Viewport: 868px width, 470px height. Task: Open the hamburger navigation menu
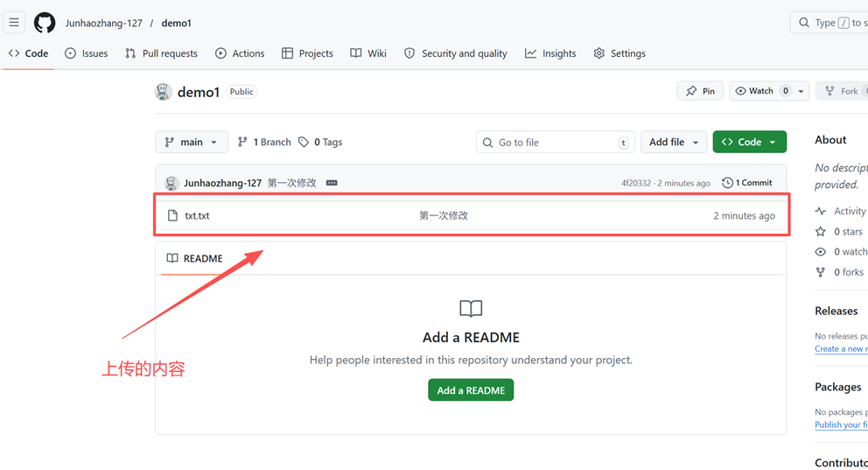(14, 23)
